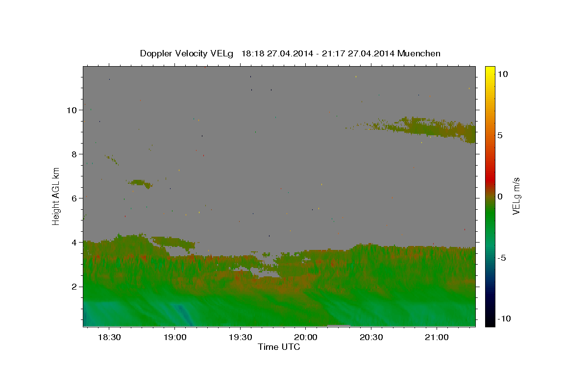Screen dimensions: 588x392
Task: Click the '21:00' time tick label
Action: (x=437, y=338)
